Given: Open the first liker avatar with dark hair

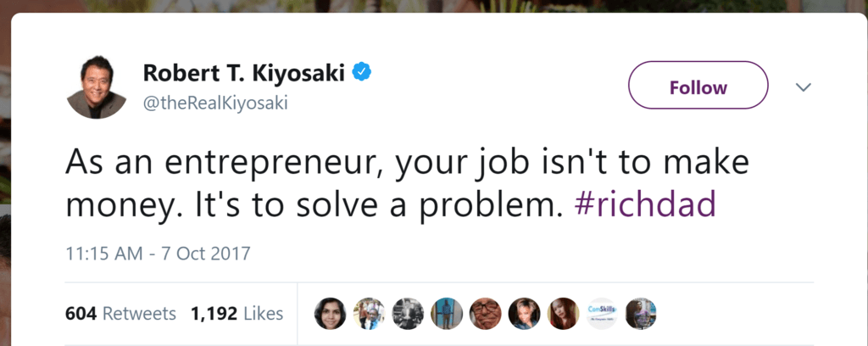Looking at the screenshot, I should pos(331,314).
